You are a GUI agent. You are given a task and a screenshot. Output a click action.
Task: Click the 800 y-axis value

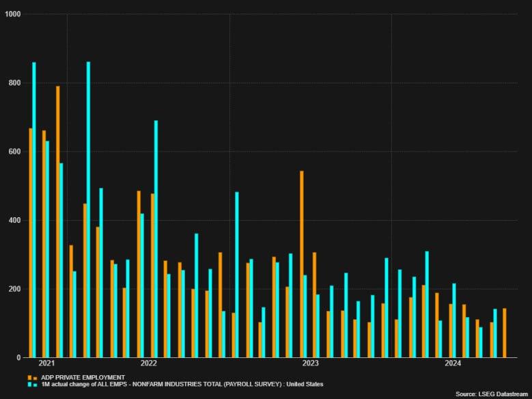(14, 83)
